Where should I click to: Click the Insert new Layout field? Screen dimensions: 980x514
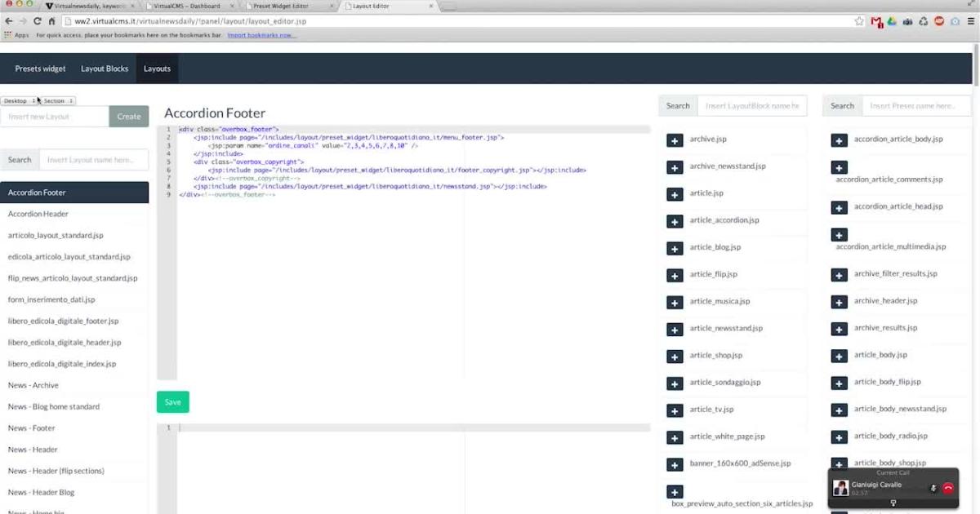point(54,117)
